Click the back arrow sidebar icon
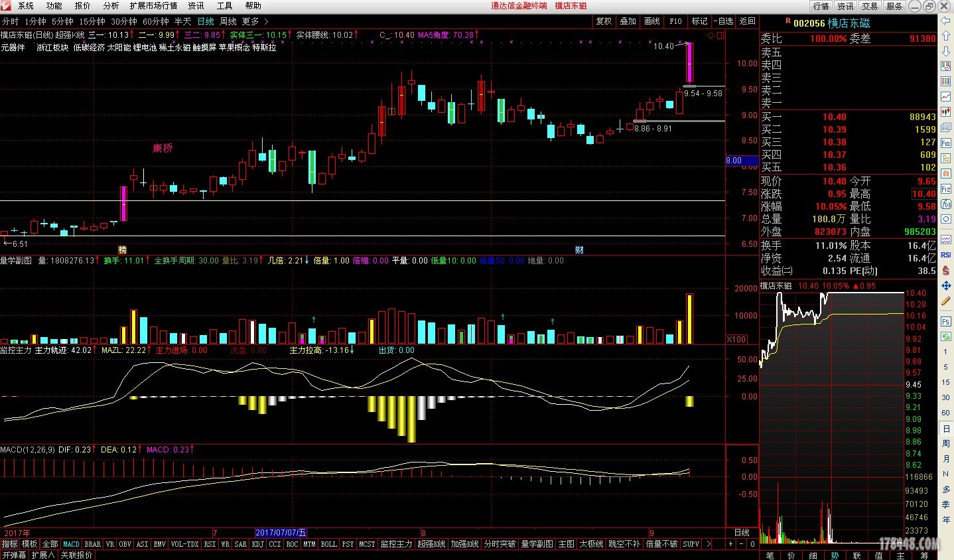 coord(946,21)
